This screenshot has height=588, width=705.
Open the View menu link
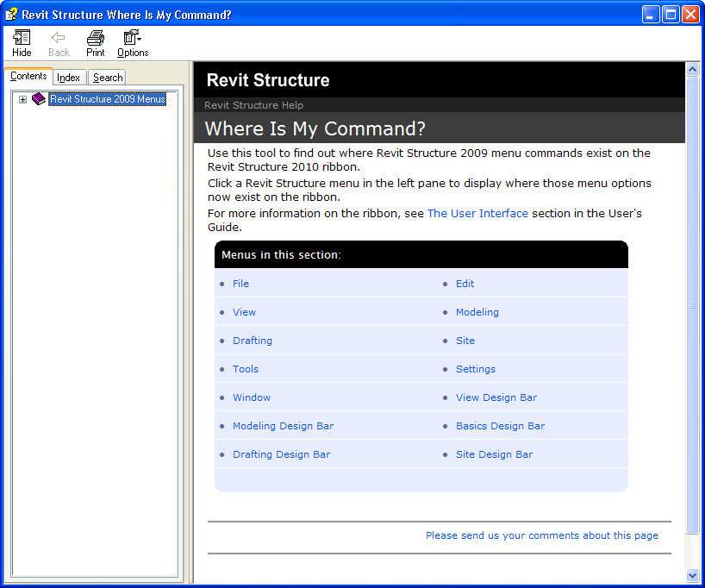pyautogui.click(x=244, y=312)
